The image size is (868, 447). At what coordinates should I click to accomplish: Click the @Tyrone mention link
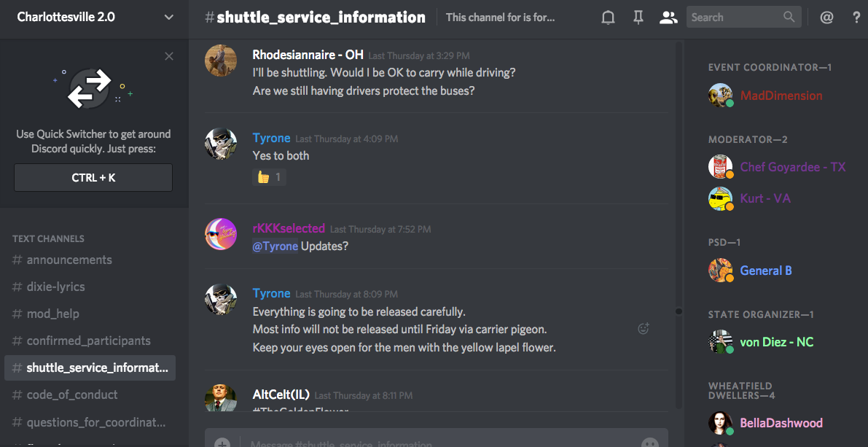(x=275, y=246)
